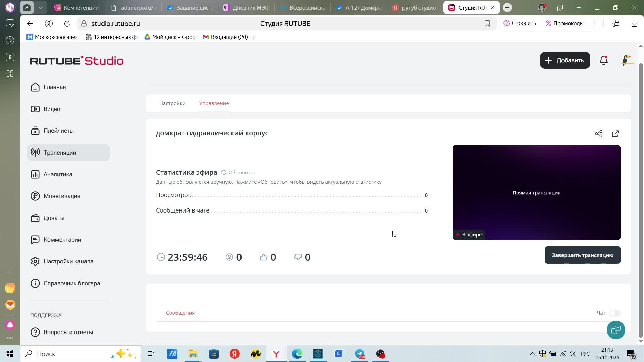Open the notifications bell
644x362 pixels.
pyautogui.click(x=604, y=60)
